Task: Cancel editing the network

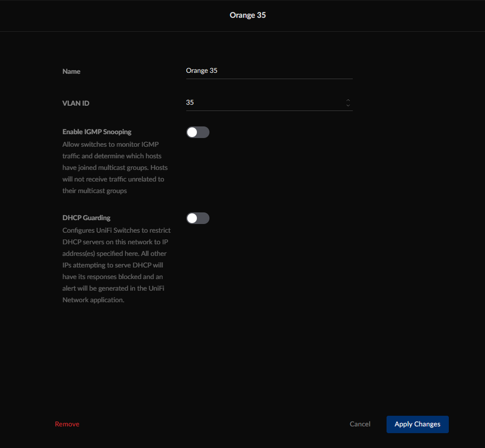Action: tap(360, 424)
